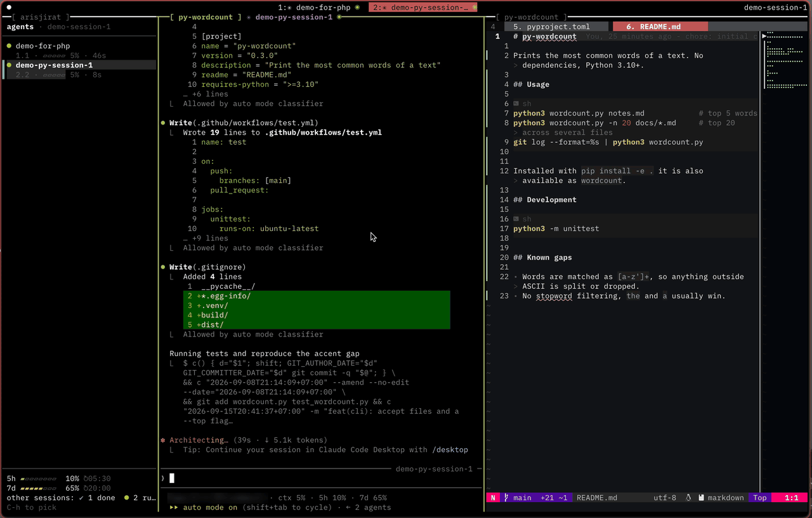Click the markdown filetype label

tap(726, 498)
